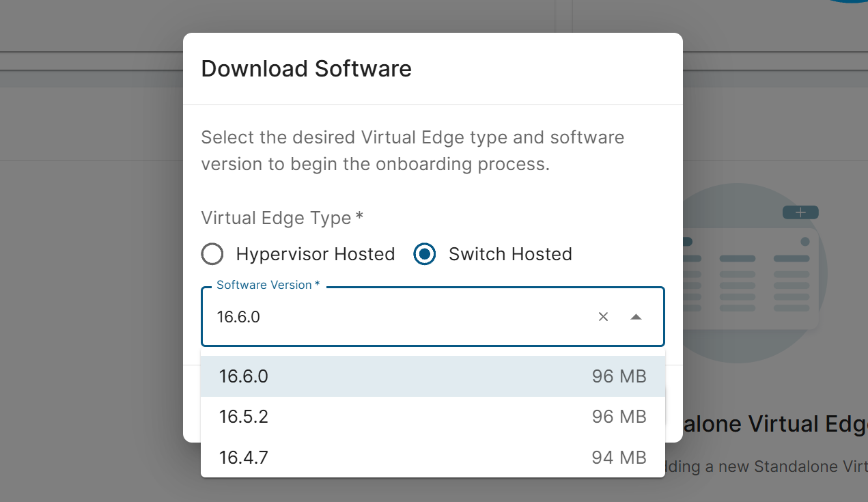Click the Virtual Edge Type label
868x502 pixels.
coord(281,218)
